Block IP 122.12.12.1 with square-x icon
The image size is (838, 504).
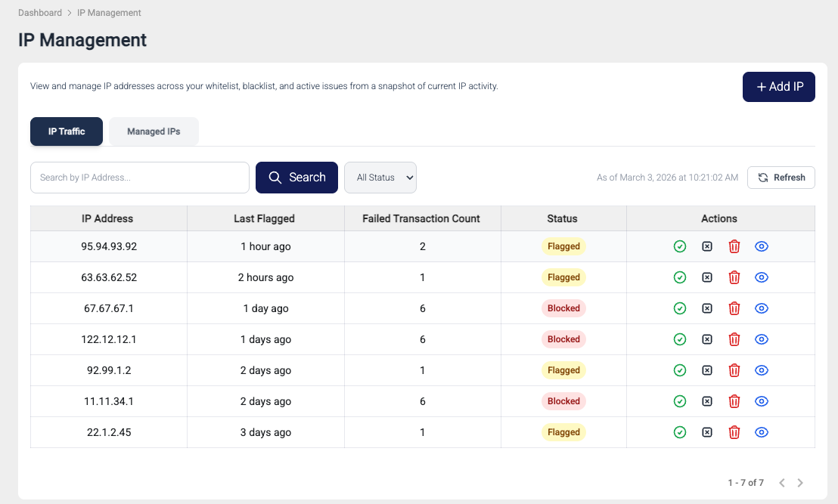tap(706, 339)
